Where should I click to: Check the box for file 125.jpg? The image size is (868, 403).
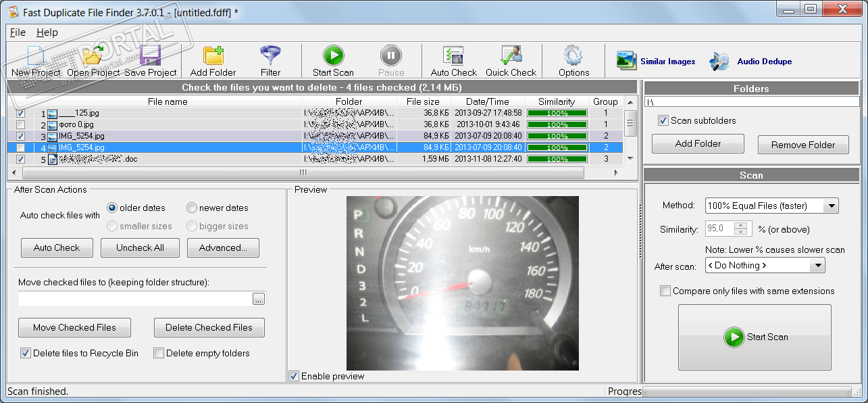tap(20, 114)
